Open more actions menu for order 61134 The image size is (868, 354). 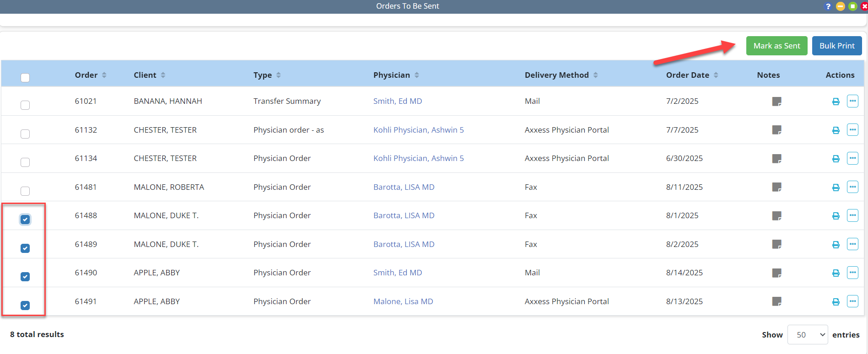coord(852,158)
